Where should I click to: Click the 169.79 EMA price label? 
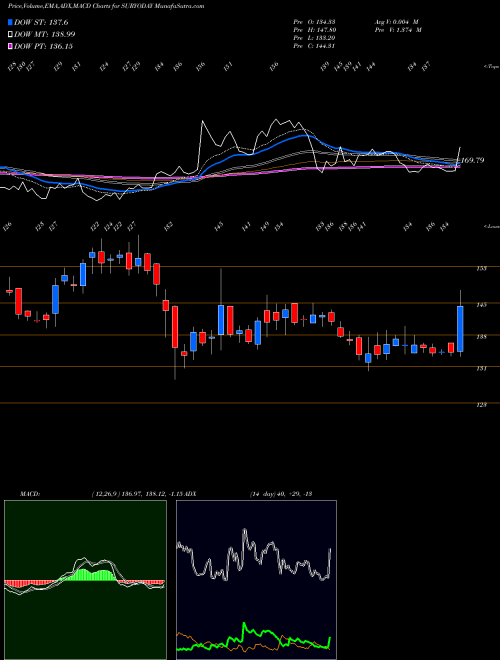pos(472,160)
